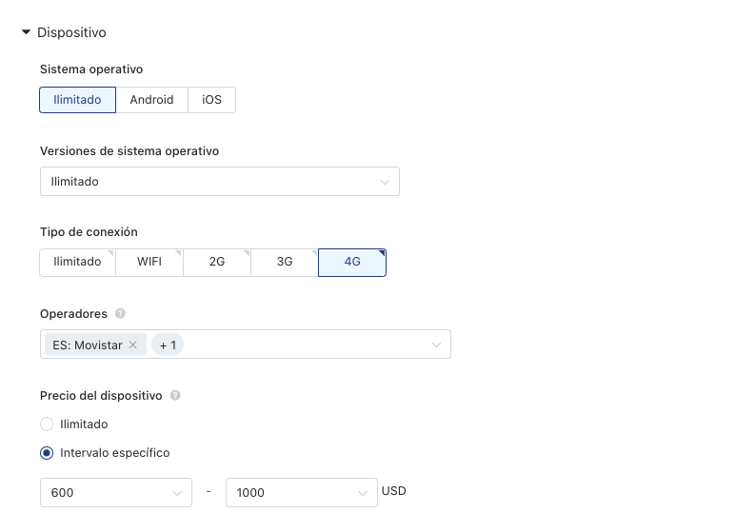Select the 2G connection option

point(217,262)
